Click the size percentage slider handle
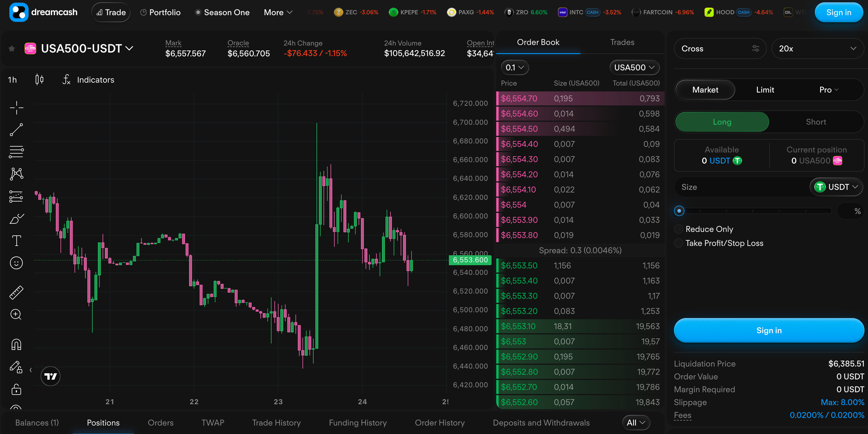Viewport: 868px width, 434px height. 679,211
